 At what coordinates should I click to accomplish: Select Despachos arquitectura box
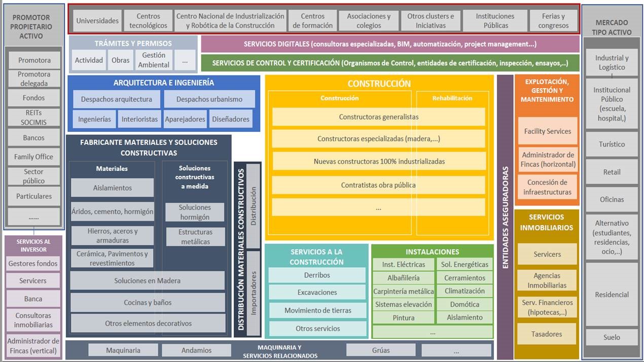[117, 99]
